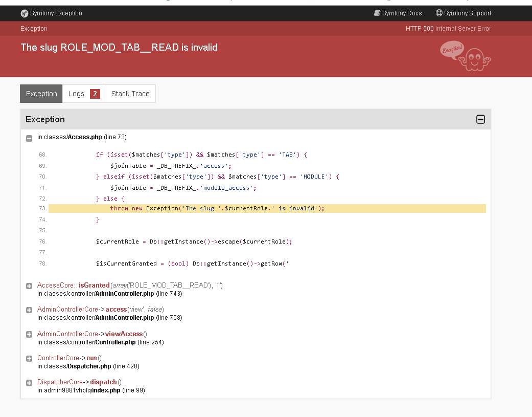
Task: Click the Symfony Support lifebuoy icon
Action: pos(439,13)
